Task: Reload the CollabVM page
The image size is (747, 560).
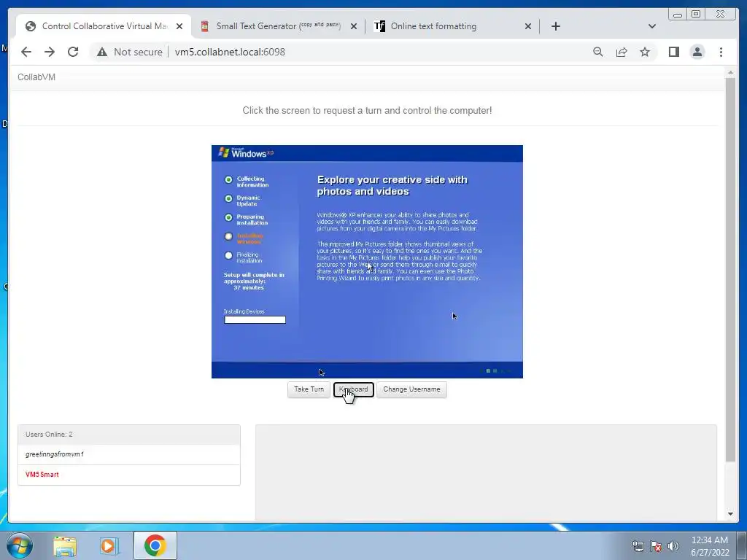Action: pyautogui.click(x=73, y=52)
